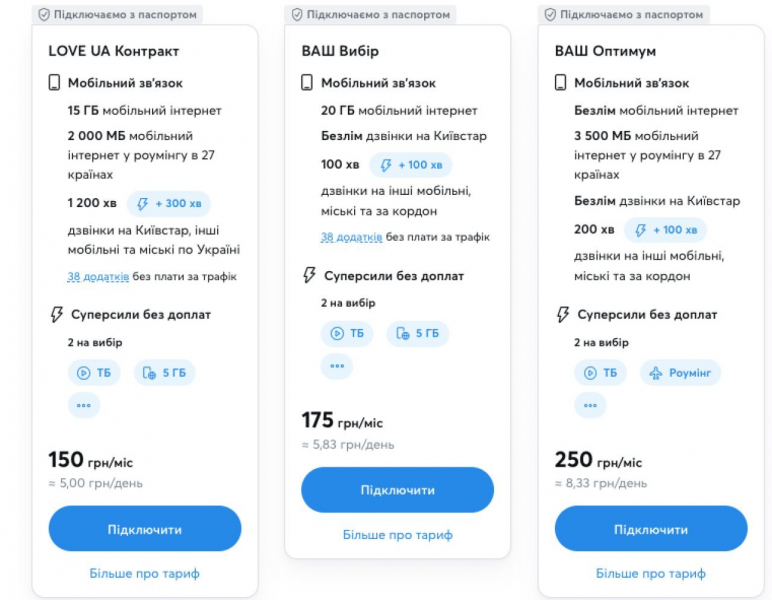772x600 pixels.
Task: Click +100 хв badge in ВАШ Вибір
Action: click(x=411, y=165)
